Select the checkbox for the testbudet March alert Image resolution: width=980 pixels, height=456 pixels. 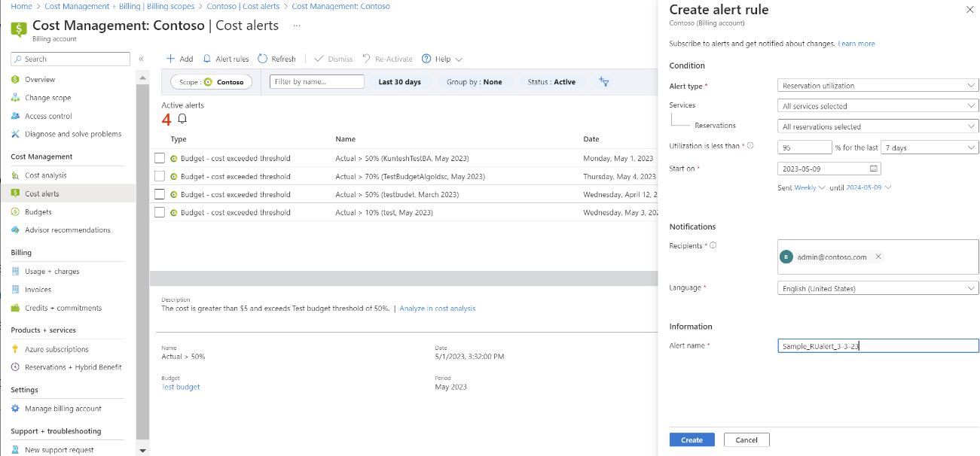tap(159, 194)
